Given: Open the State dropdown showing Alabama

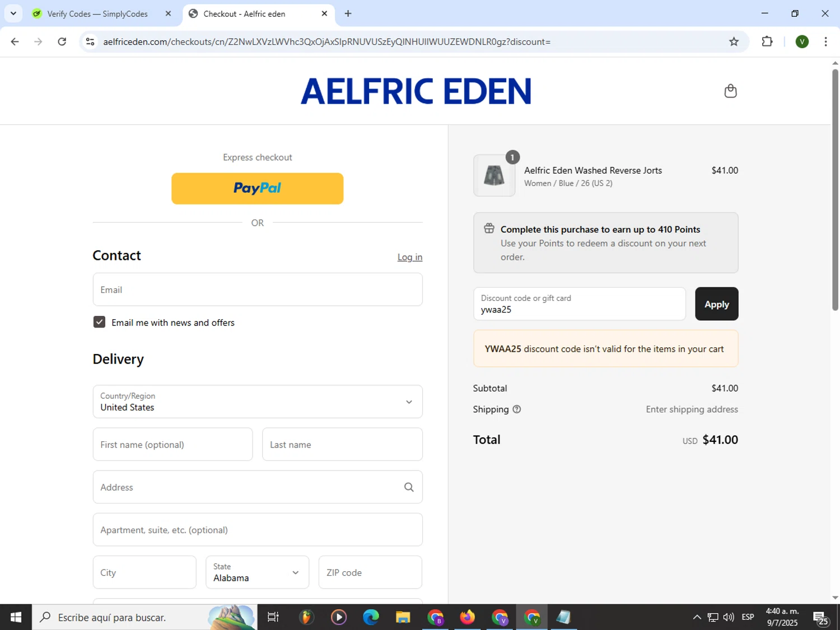Looking at the screenshot, I should pos(258,572).
